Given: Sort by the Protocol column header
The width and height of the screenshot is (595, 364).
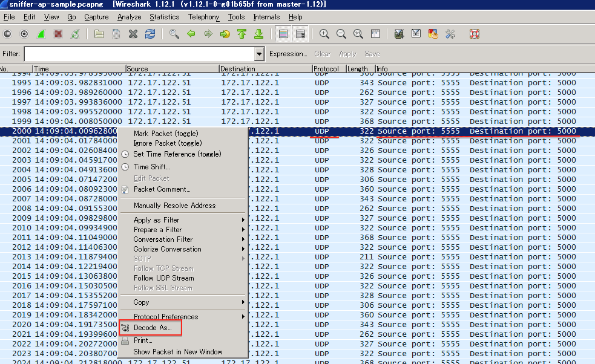Looking at the screenshot, I should (x=329, y=69).
